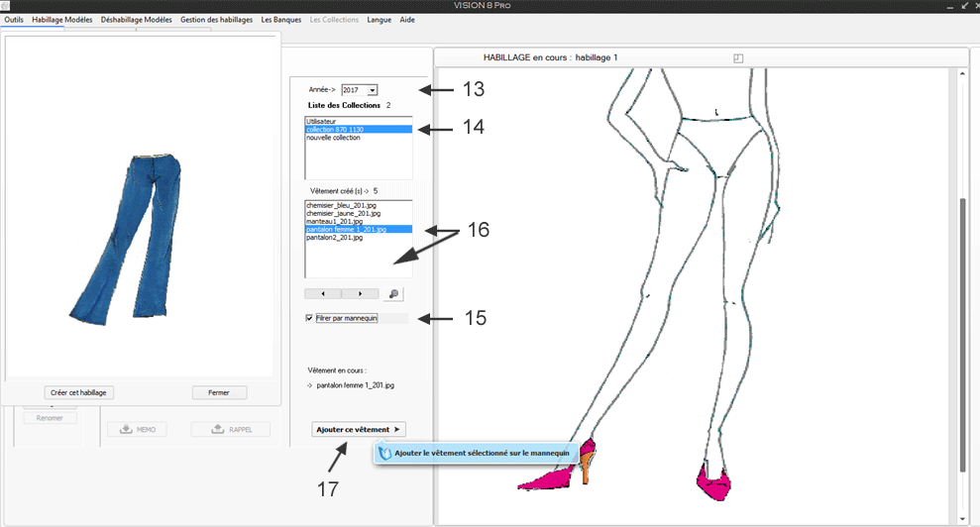
Task: Open the Outils menu
Action: [x=14, y=20]
